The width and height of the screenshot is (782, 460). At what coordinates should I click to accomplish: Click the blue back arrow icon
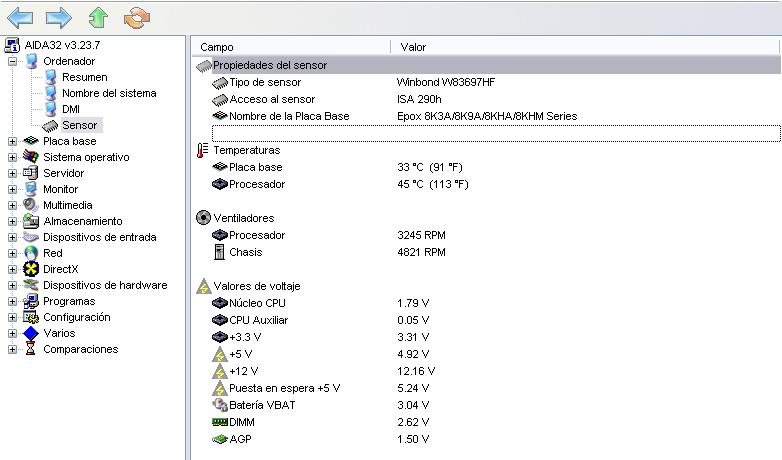[x=20, y=18]
